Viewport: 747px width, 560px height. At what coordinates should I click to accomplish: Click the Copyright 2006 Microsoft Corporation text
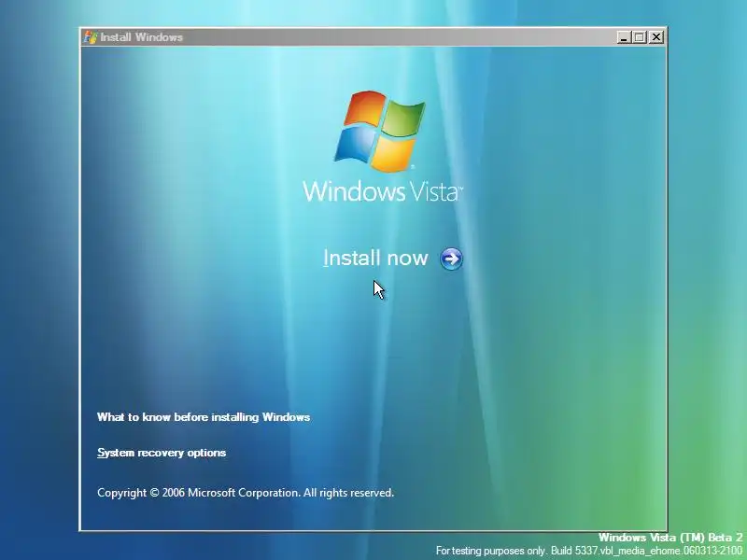[246, 493]
